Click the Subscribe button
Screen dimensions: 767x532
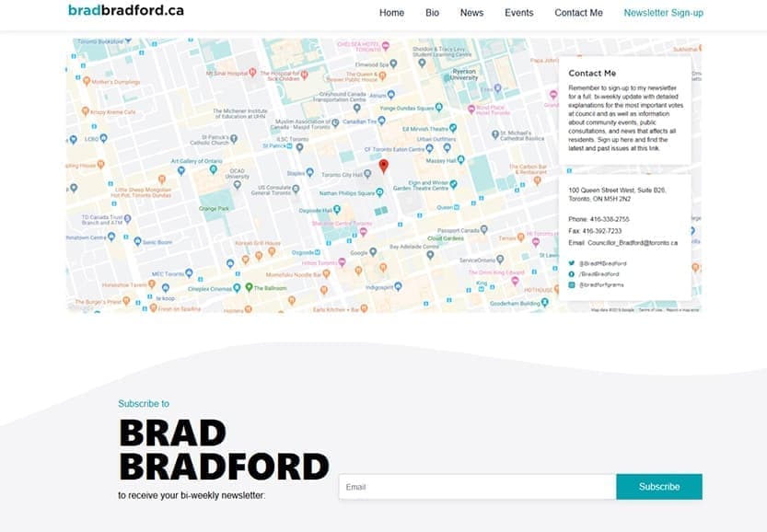[659, 487]
